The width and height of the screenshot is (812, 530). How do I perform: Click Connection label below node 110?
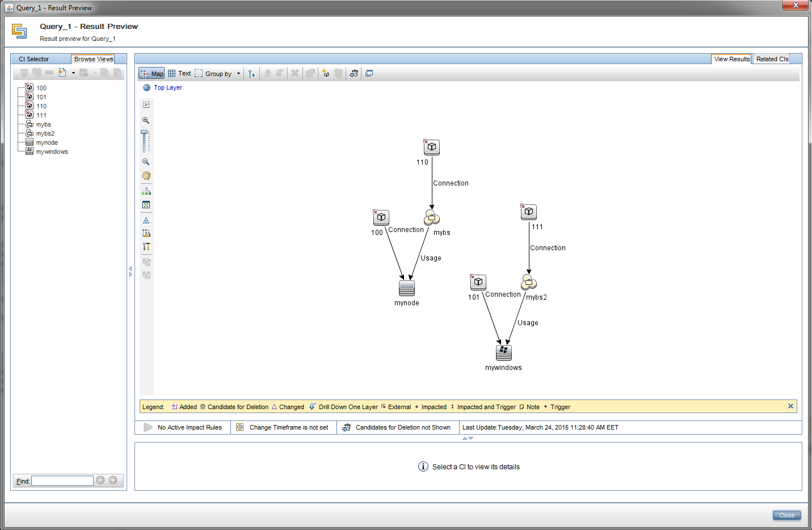click(451, 183)
